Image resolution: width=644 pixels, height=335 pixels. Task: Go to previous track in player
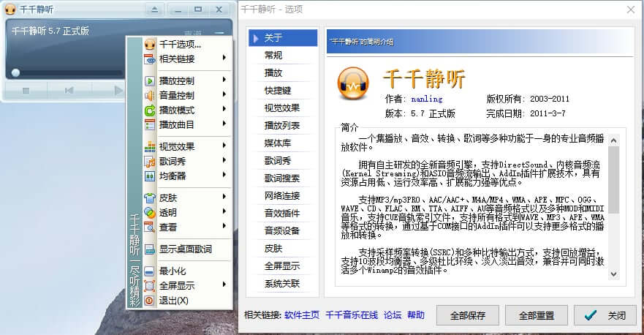69,91
